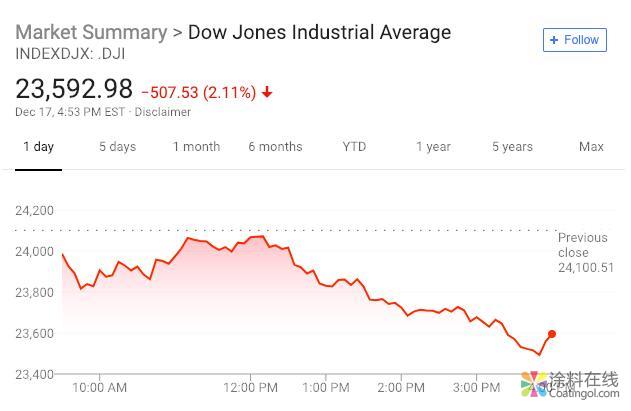
Task: Click the Dow Jones Industrial Average title
Action: (x=319, y=32)
